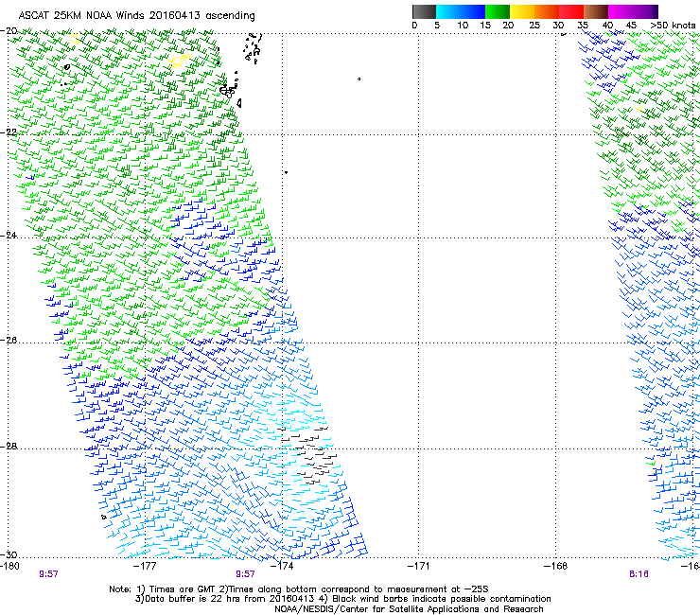Select the orange 25–30 knots legend segment
Screen dimensions: 700x615
tap(547, 11)
